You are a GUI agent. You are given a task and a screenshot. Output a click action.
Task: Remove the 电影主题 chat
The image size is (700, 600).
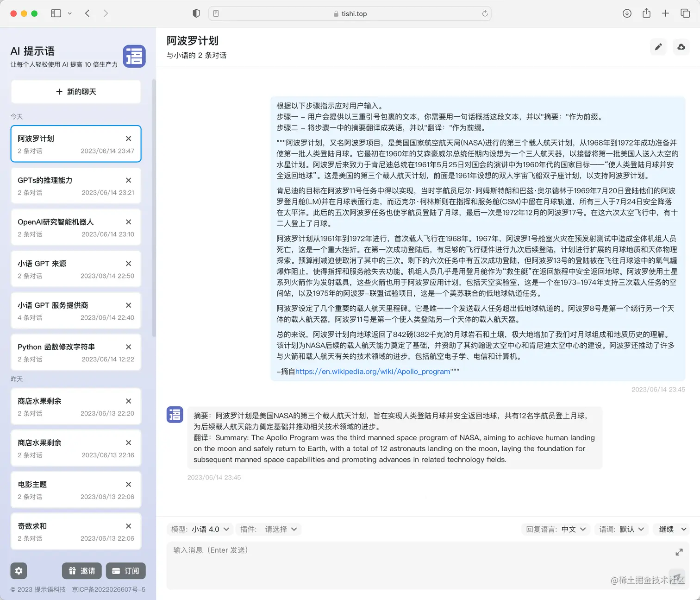129,485
